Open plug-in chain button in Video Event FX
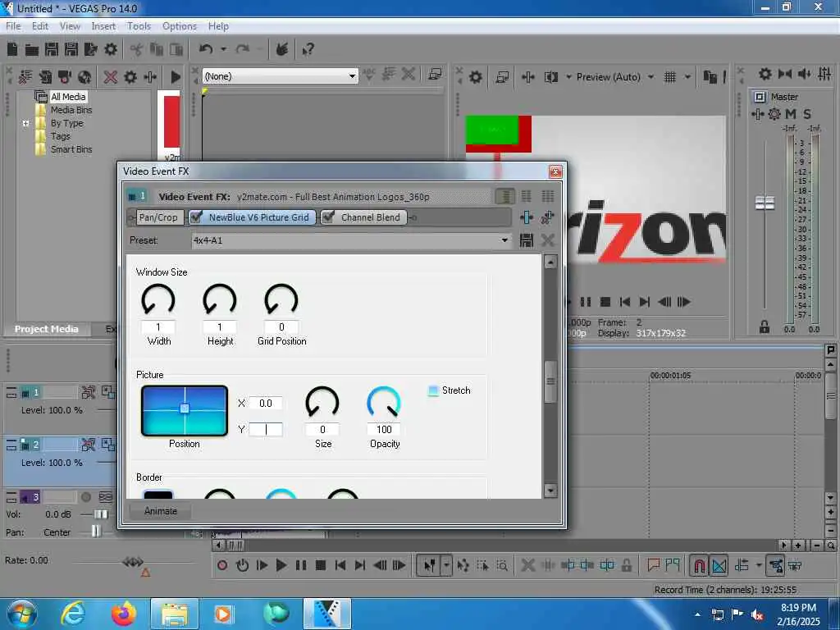This screenshot has width=840, height=630. pyautogui.click(x=527, y=217)
